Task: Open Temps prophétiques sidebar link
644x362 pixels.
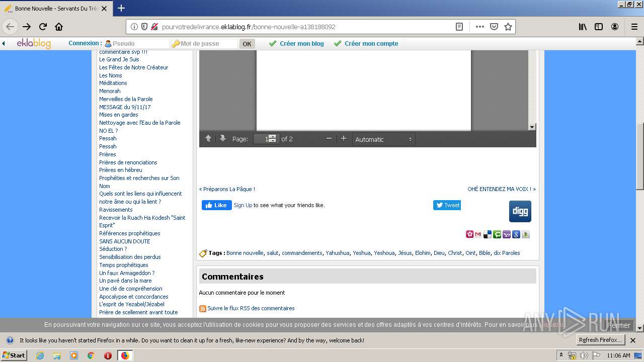Action: pos(124,265)
